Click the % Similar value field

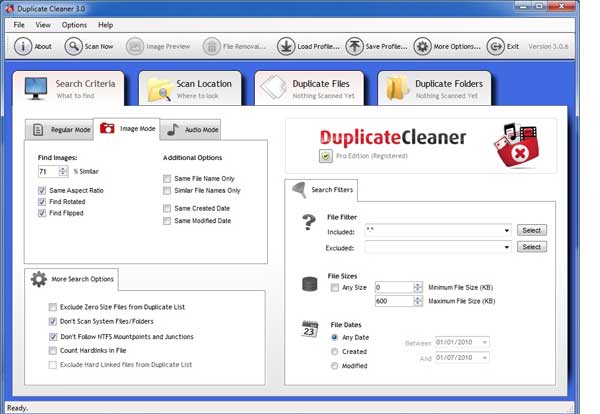(48, 171)
